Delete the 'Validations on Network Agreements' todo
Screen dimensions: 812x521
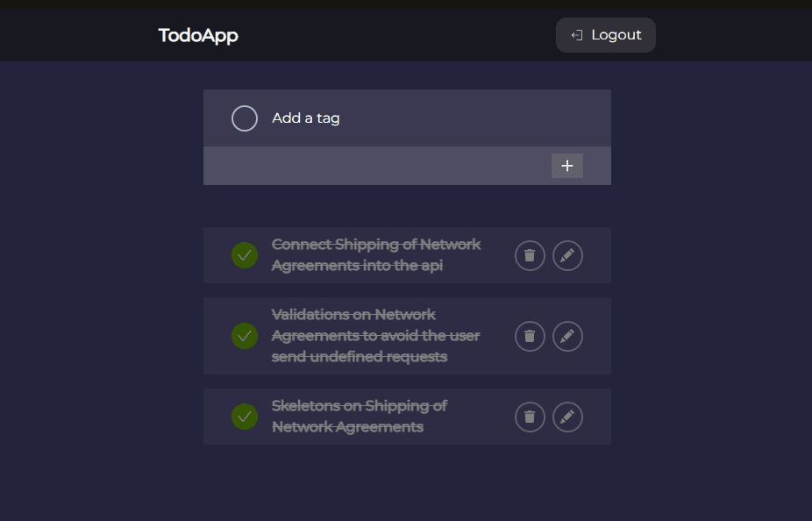coord(530,336)
